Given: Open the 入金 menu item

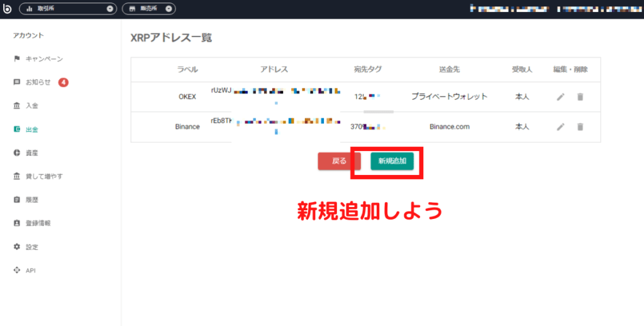Looking at the screenshot, I should [x=31, y=106].
